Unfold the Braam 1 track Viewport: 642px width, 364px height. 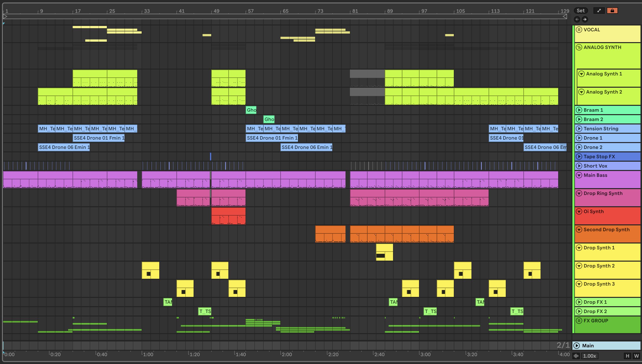click(x=579, y=110)
